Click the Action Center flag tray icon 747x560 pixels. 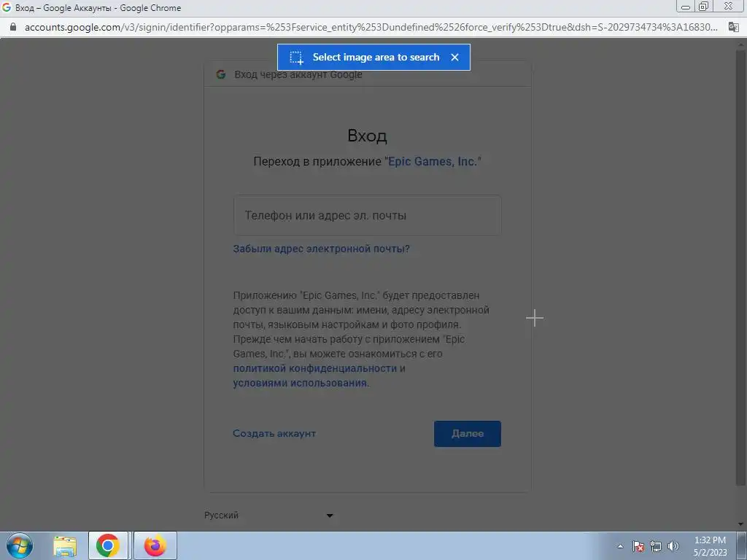tap(638, 546)
